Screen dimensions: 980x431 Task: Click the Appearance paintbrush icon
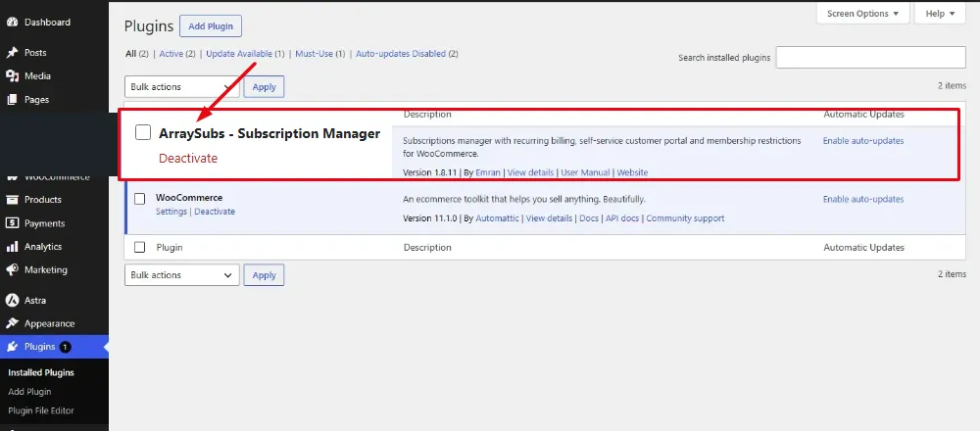[12, 323]
